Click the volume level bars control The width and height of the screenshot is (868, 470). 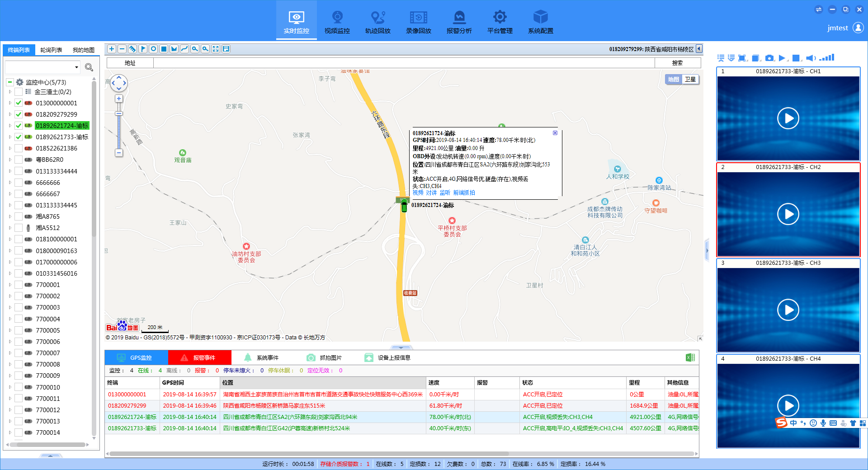click(827, 57)
